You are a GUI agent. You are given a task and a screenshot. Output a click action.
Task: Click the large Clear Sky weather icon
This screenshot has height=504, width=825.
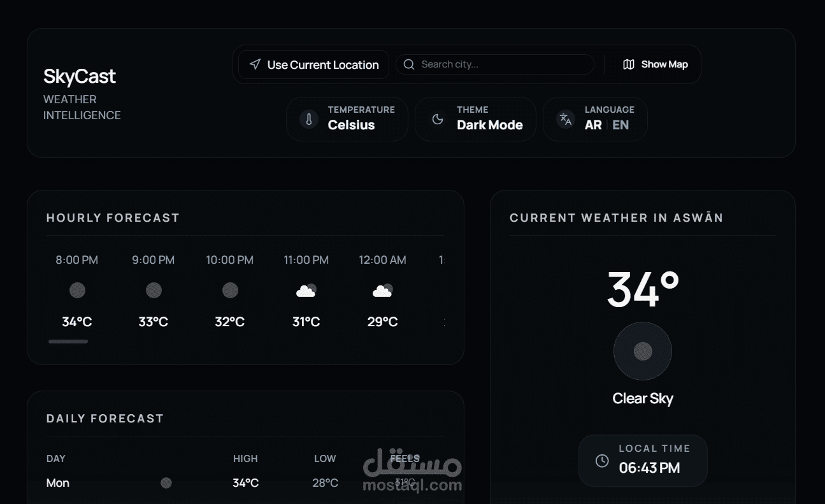643,351
